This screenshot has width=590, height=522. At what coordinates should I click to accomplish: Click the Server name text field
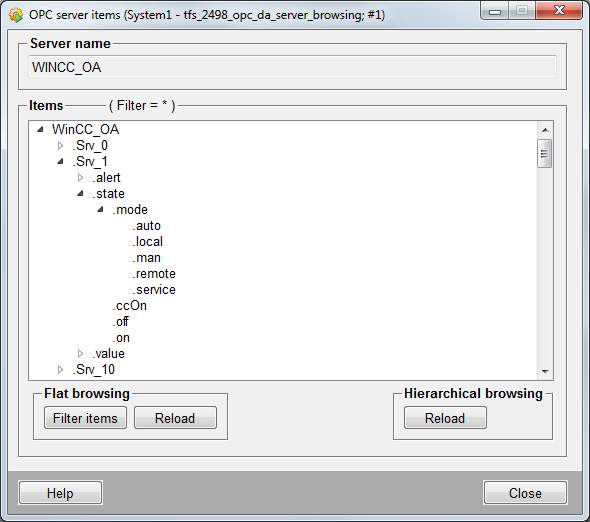(x=292, y=67)
